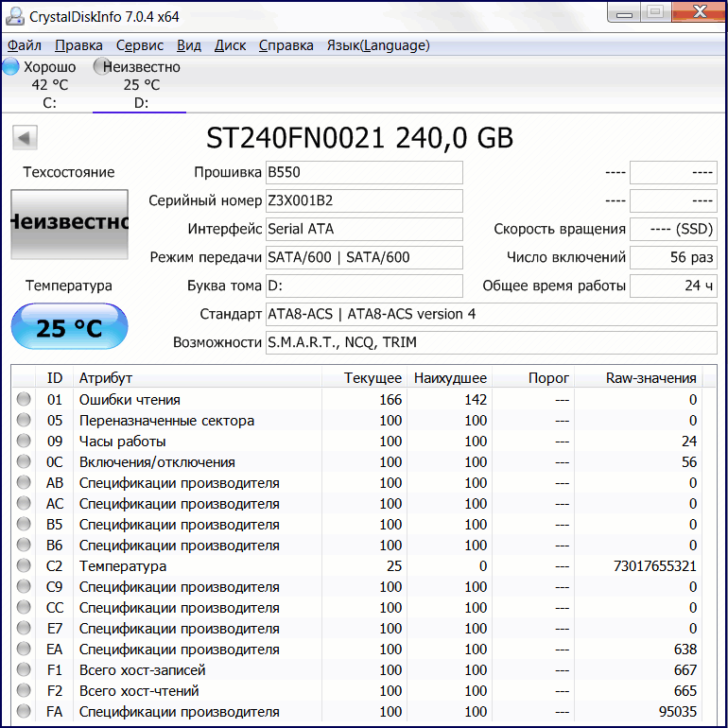The height and width of the screenshot is (728, 728).
Task: Click raw value 73017655321
Action: point(655,566)
